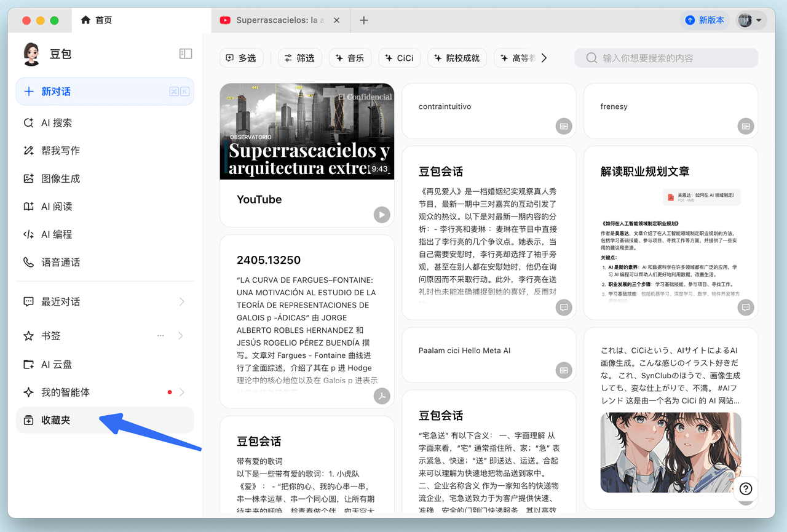This screenshot has width=787, height=532.
Task: Expand 我的智能体 section arrow
Action: point(181,392)
